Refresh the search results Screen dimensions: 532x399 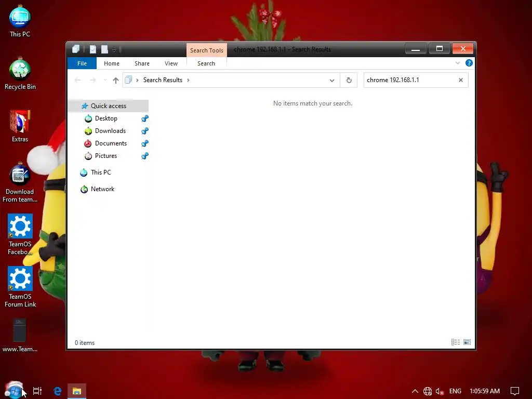tap(349, 81)
